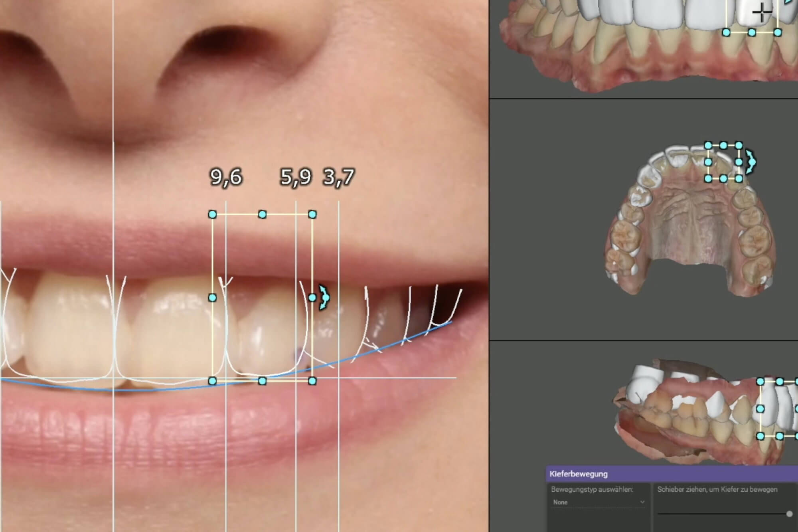Select bottom-middle handle of photo tooth box
Screen dimensions: 798x532
coord(262,381)
